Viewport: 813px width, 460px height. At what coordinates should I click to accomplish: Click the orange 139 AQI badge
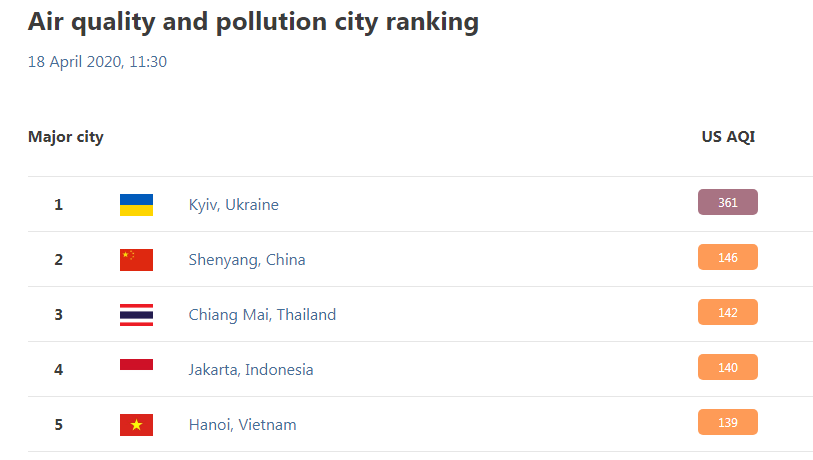click(727, 422)
